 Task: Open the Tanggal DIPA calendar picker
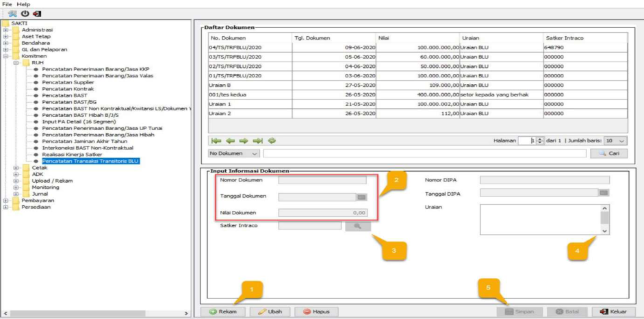(x=604, y=193)
